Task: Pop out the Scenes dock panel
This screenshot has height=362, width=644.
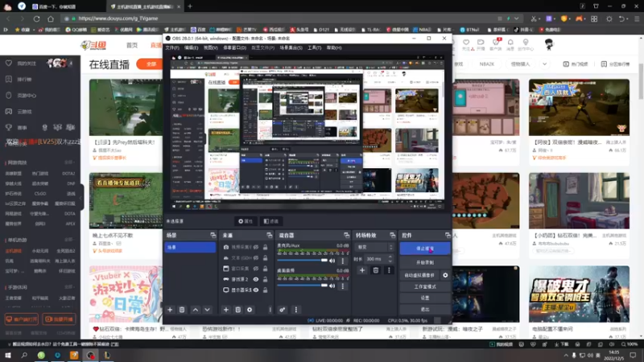Action: pos(213,235)
